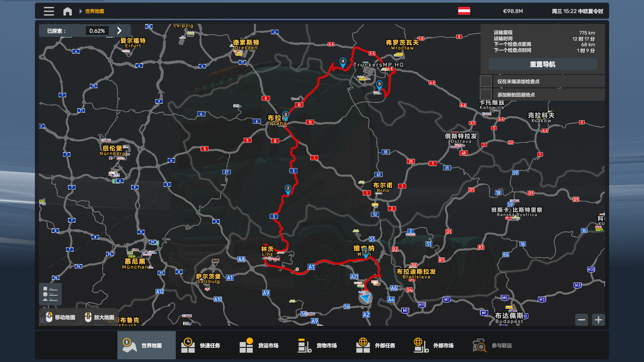Click the zoom map mouse hint
Screen dimensions: 644x362
pos(99,317)
